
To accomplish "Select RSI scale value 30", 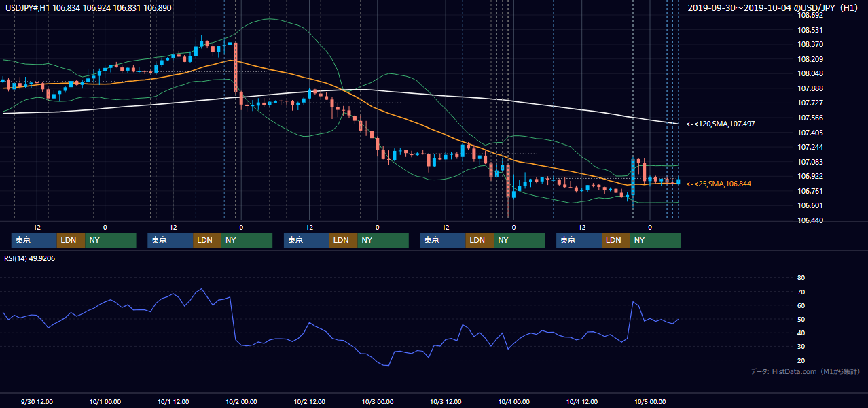I will tap(801, 346).
